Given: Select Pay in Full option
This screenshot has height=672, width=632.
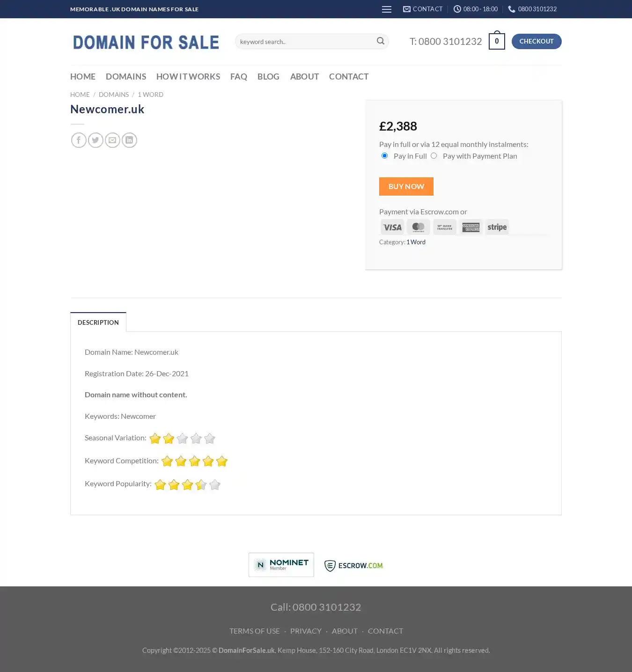Looking at the screenshot, I should (x=384, y=156).
